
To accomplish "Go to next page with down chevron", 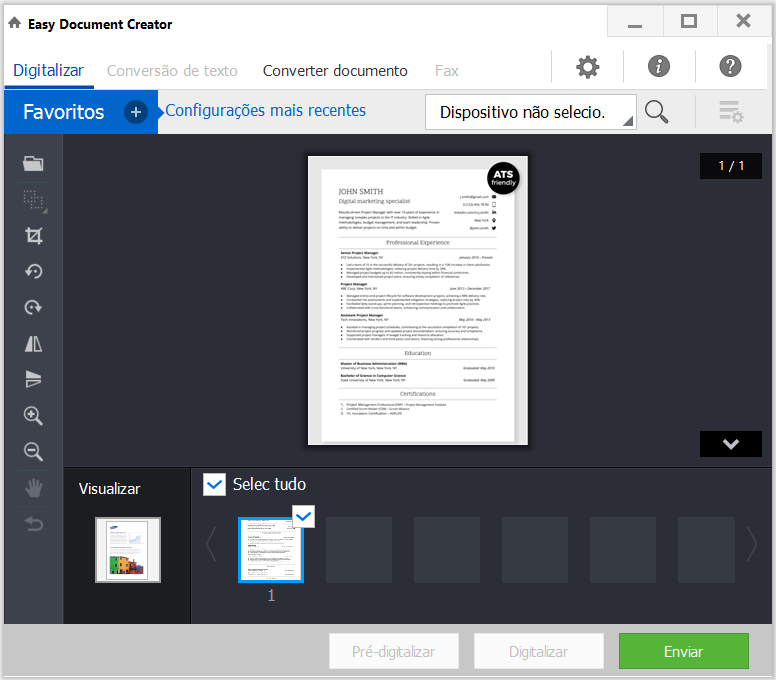I will (730, 444).
